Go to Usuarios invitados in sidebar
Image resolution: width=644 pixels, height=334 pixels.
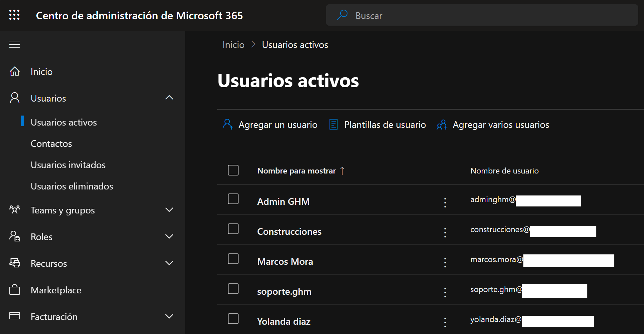point(68,165)
